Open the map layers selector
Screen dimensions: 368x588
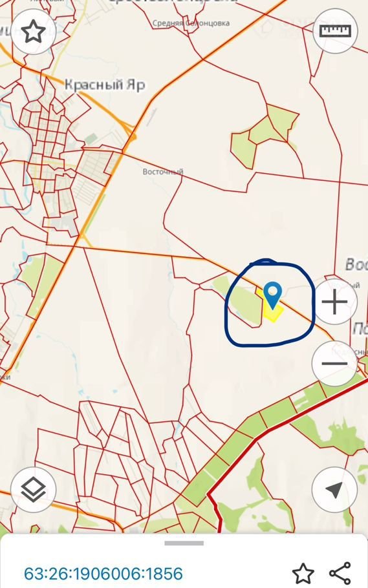coord(34,490)
